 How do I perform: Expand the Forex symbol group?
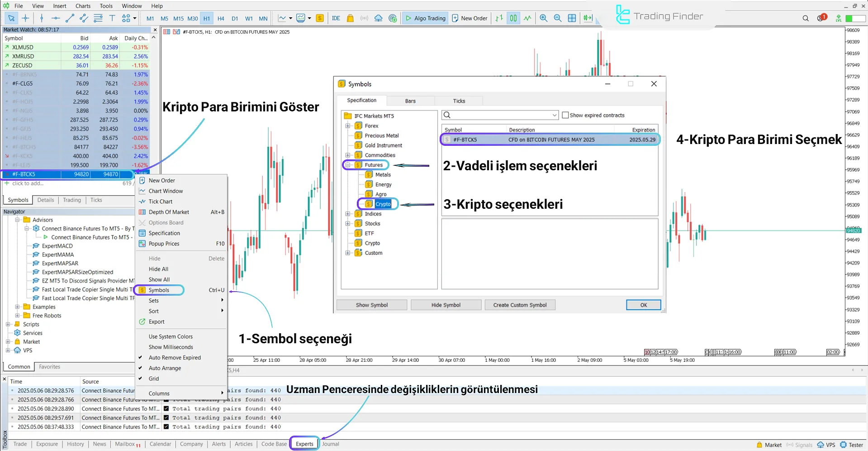pyautogui.click(x=348, y=126)
